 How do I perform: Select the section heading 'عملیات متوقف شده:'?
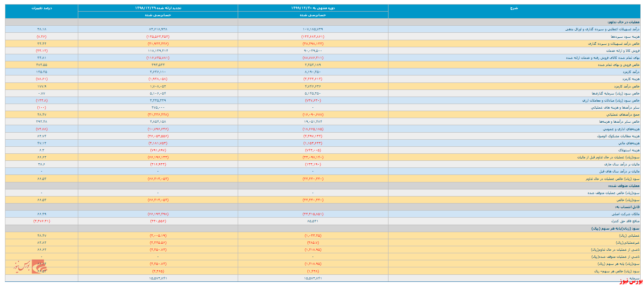624,186
